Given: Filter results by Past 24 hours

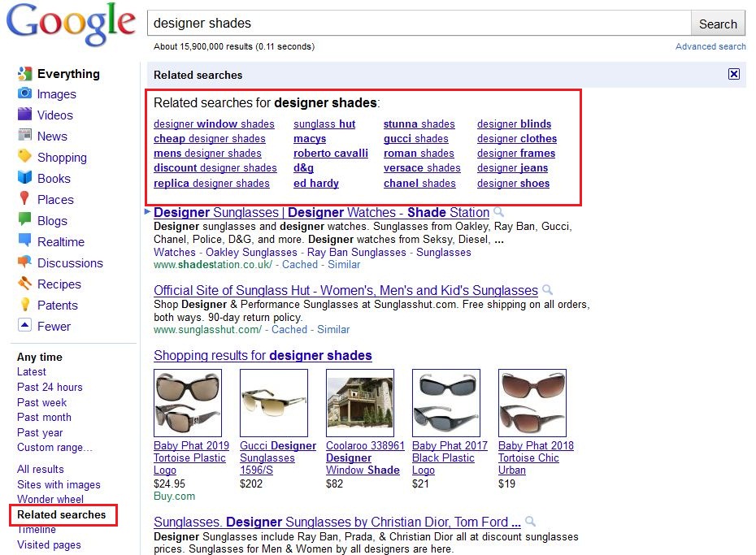Looking at the screenshot, I should 50,387.
